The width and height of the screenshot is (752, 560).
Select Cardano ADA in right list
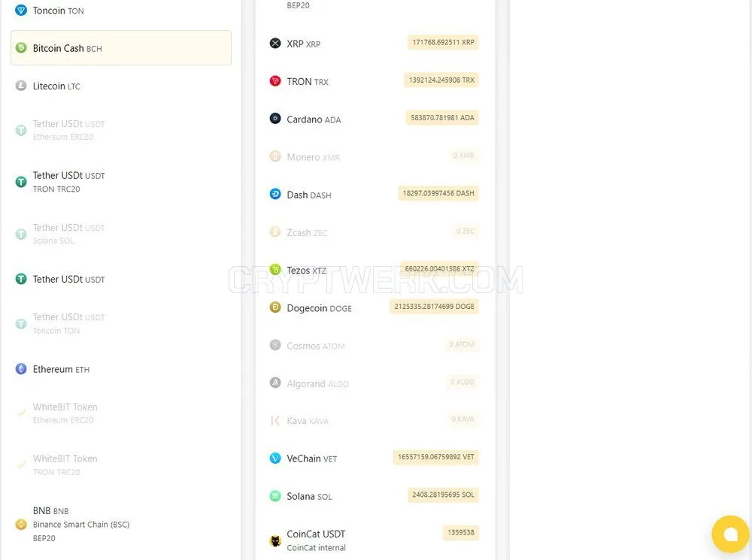374,119
